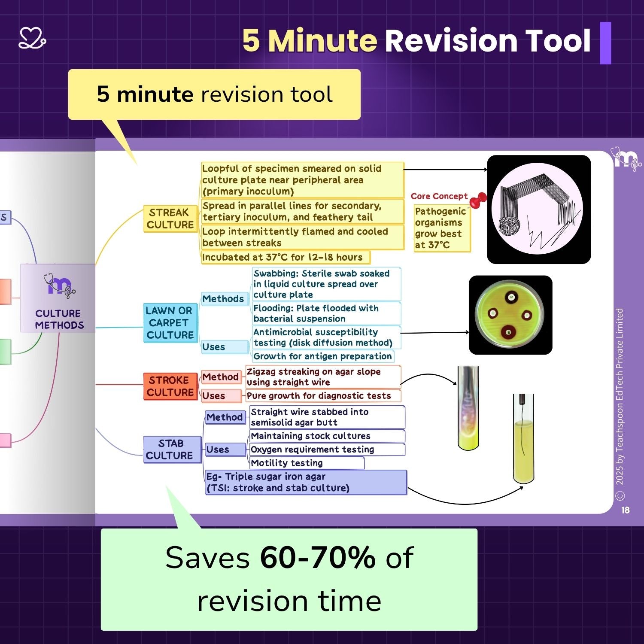This screenshot has width=644, height=644.
Task: Click the Triple sugar iron agar example box
Action: [x=306, y=482]
